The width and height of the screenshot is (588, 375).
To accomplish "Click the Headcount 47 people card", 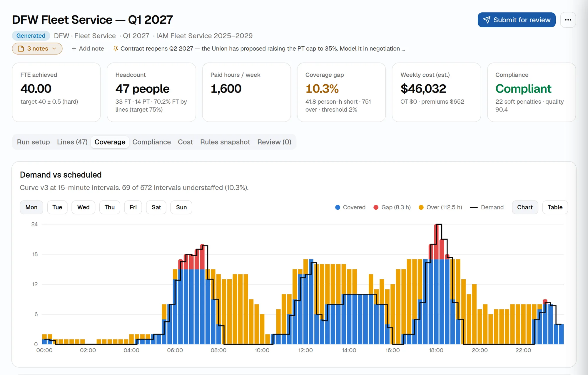I will (x=151, y=92).
